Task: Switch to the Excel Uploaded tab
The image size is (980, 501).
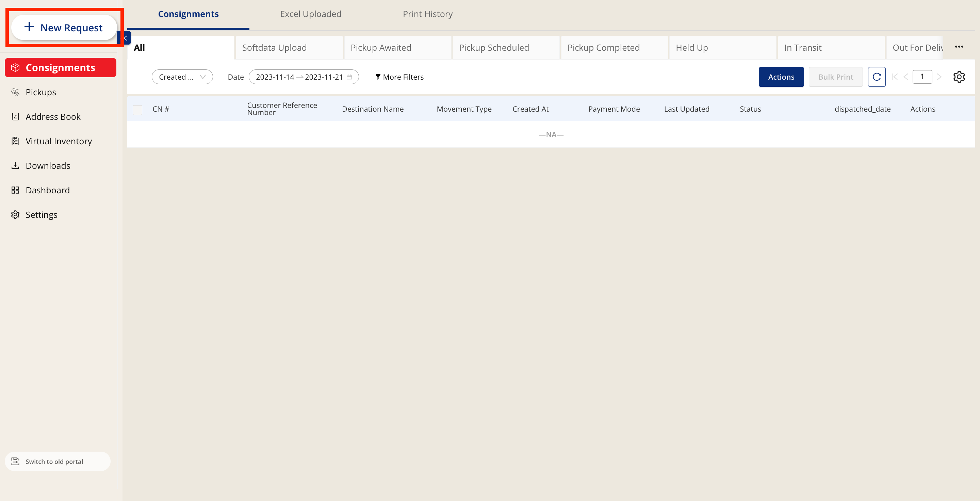Action: pyautogui.click(x=310, y=14)
